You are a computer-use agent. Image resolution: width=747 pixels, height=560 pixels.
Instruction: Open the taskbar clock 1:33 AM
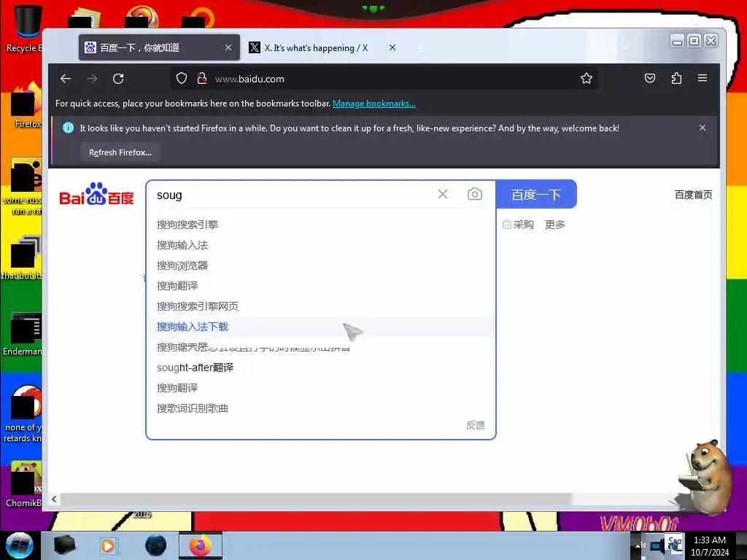[x=710, y=546]
